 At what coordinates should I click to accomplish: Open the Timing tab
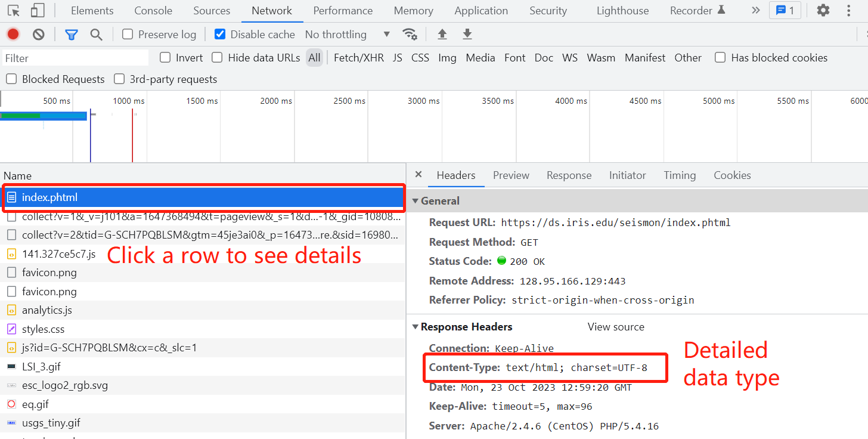pyautogui.click(x=680, y=175)
